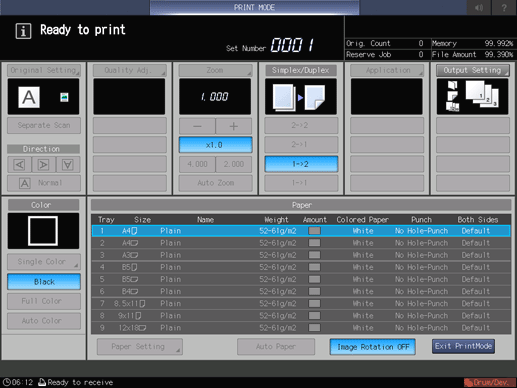
Task: Select tray 8 9x11 paper row
Action: coord(301,316)
